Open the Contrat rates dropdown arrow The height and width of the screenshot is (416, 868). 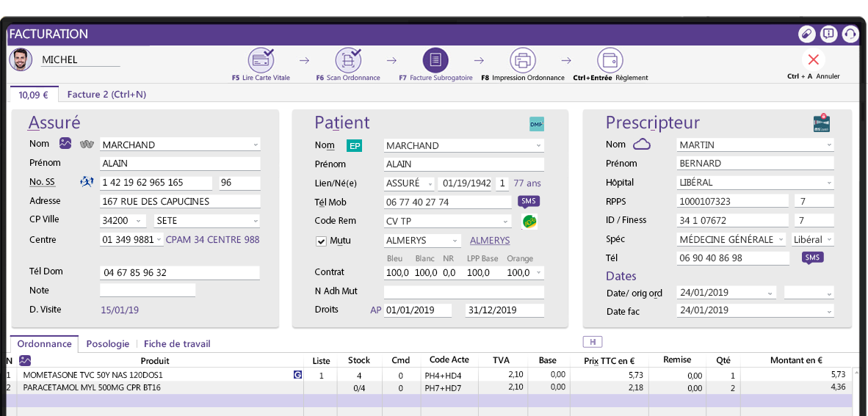click(x=539, y=273)
